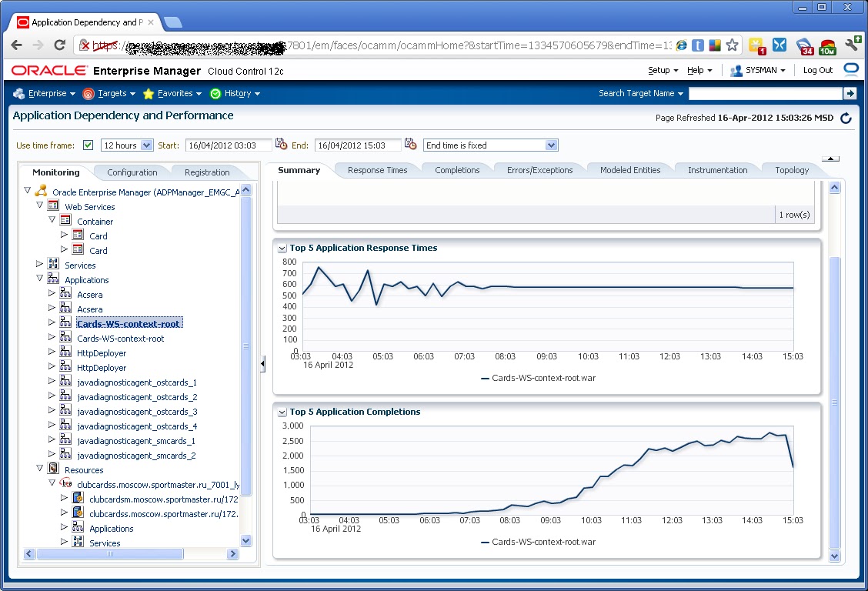Click the tree panel vertical scrollbar
Viewport: 868px width, 591px height.
click(246, 346)
